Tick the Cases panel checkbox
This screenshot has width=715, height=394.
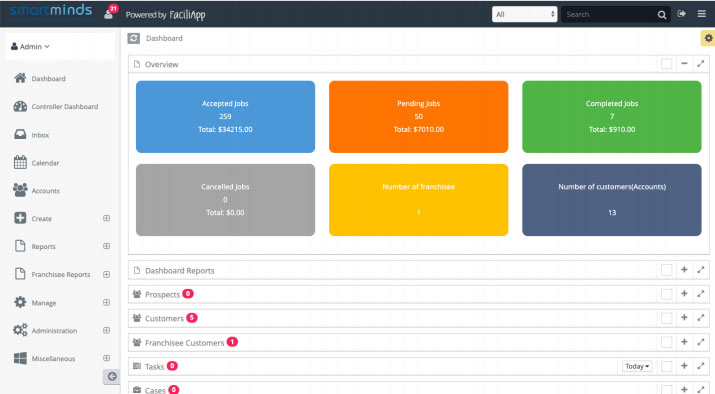tap(666, 389)
